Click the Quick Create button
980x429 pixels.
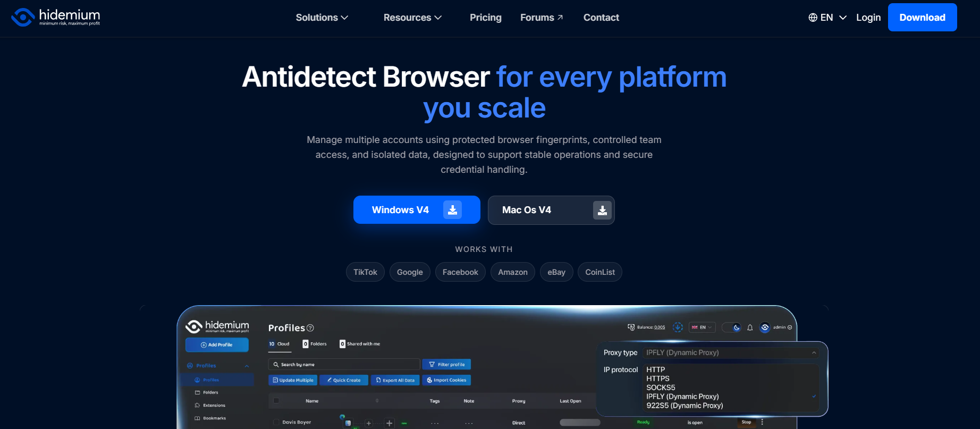pyautogui.click(x=344, y=380)
